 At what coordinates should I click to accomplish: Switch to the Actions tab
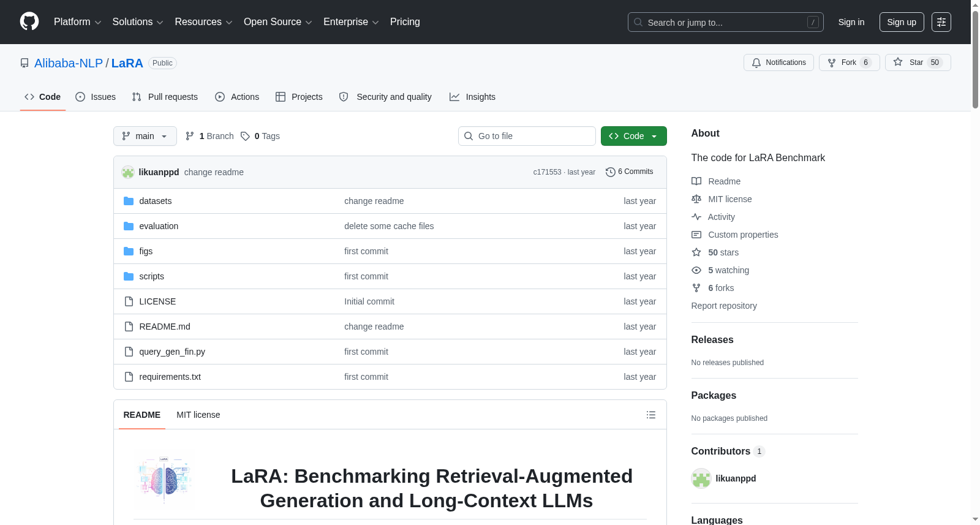[237, 97]
